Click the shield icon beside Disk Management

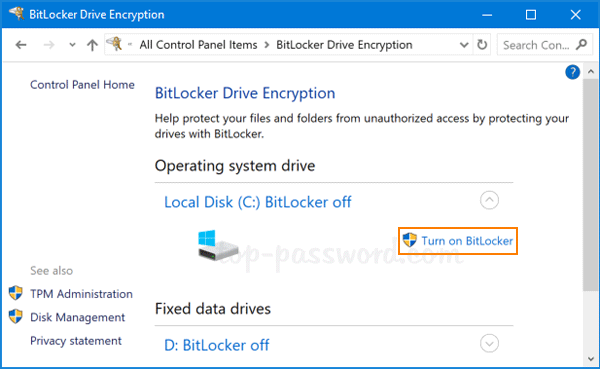[16, 317]
